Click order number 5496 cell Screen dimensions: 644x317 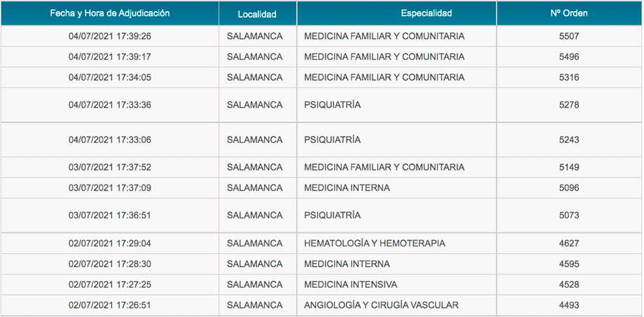[x=569, y=57]
